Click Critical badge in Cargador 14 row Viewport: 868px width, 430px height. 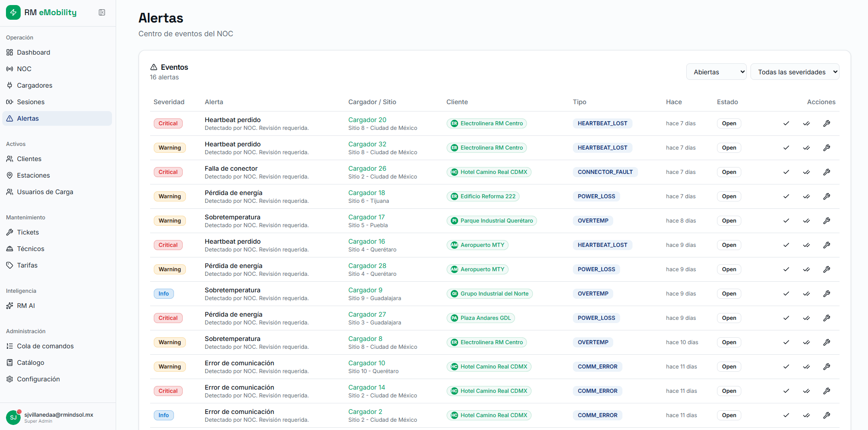pos(168,391)
